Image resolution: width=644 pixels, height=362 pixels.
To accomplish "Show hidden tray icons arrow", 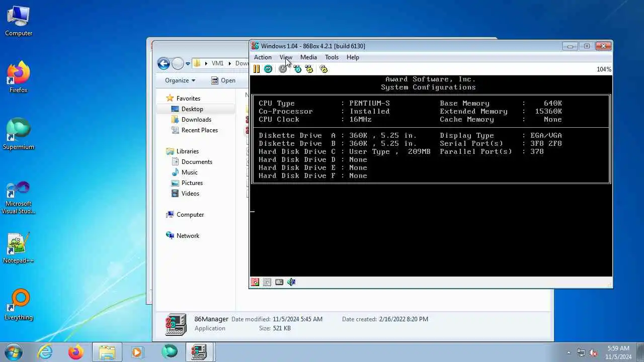I will click(x=569, y=352).
